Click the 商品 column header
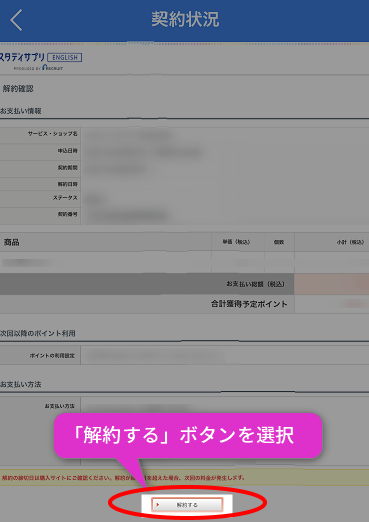This screenshot has height=522, width=369. tap(12, 242)
